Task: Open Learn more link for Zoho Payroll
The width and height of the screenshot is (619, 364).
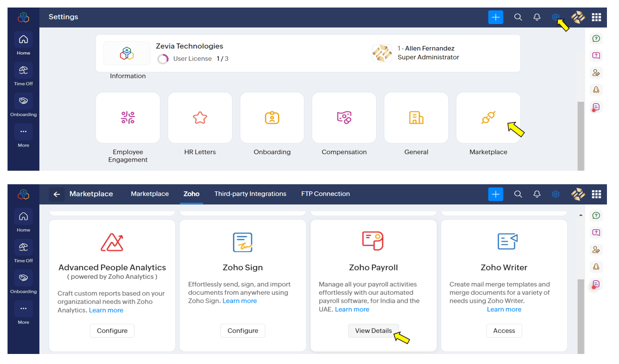Action: pos(352,309)
